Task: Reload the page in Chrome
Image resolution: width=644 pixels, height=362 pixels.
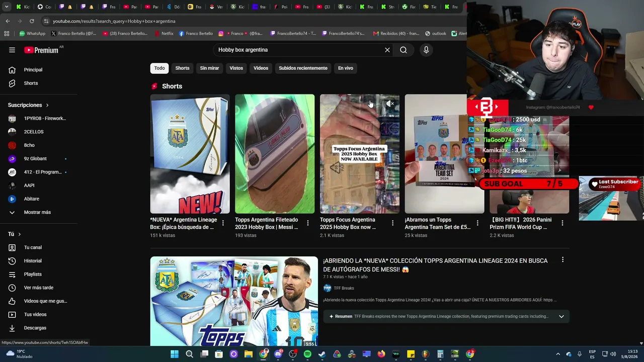Action: [x=32, y=21]
